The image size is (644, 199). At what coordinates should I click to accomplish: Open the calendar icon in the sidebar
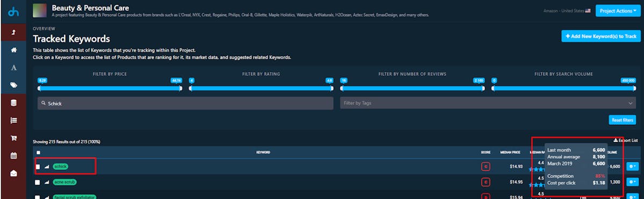coord(13,156)
